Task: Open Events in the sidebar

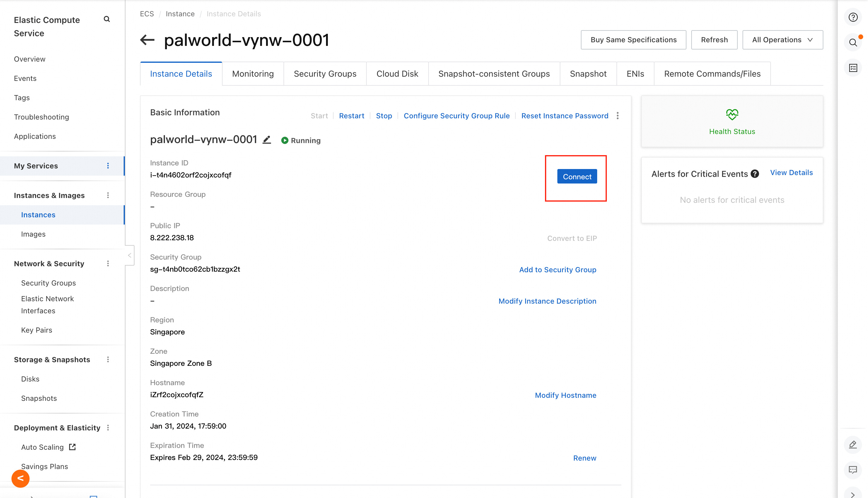Action: [25, 78]
